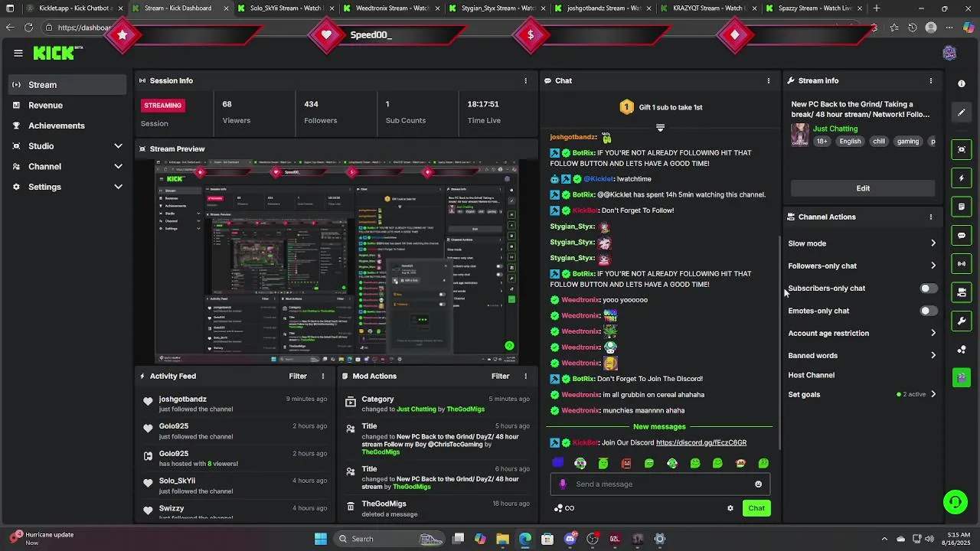Expand Banned words settings
The image size is (980, 551).
pos(933,355)
